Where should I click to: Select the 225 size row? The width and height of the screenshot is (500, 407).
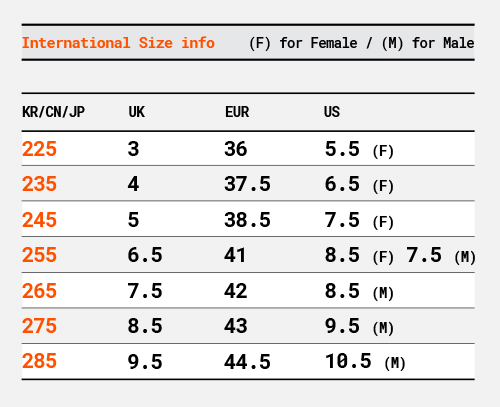pos(248,149)
